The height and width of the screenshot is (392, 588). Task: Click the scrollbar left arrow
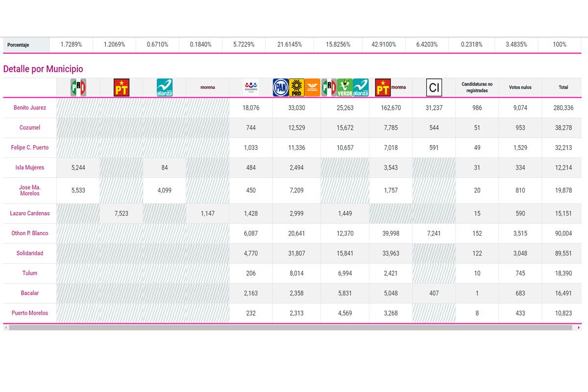click(5, 327)
